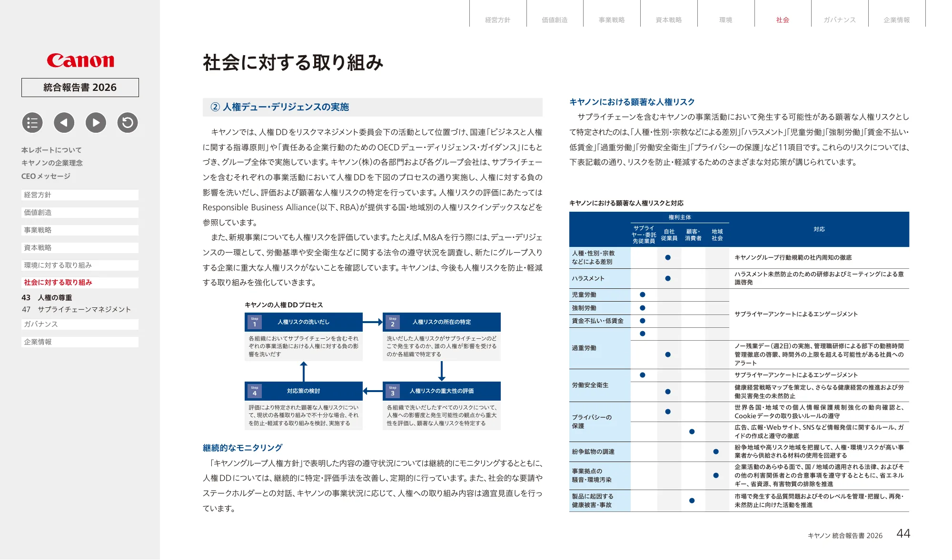Click the キヤノンにおける顕著な人権リスク heading

632,102
